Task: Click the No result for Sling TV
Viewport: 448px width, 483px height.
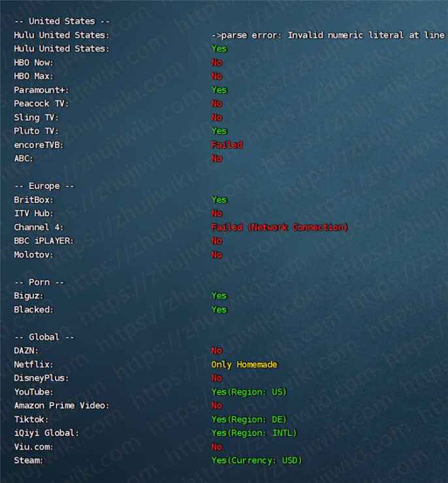Action: (x=217, y=117)
